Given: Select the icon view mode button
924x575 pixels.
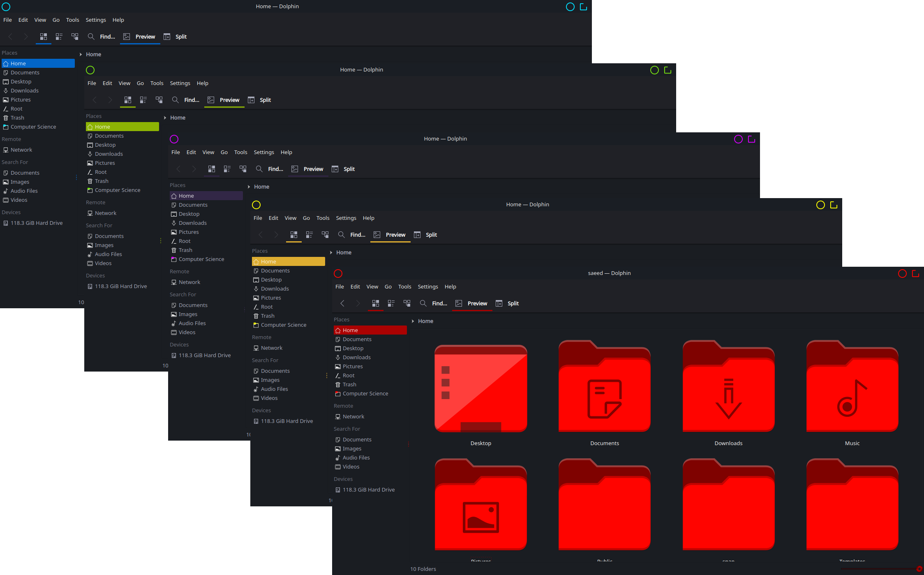Looking at the screenshot, I should [x=376, y=303].
